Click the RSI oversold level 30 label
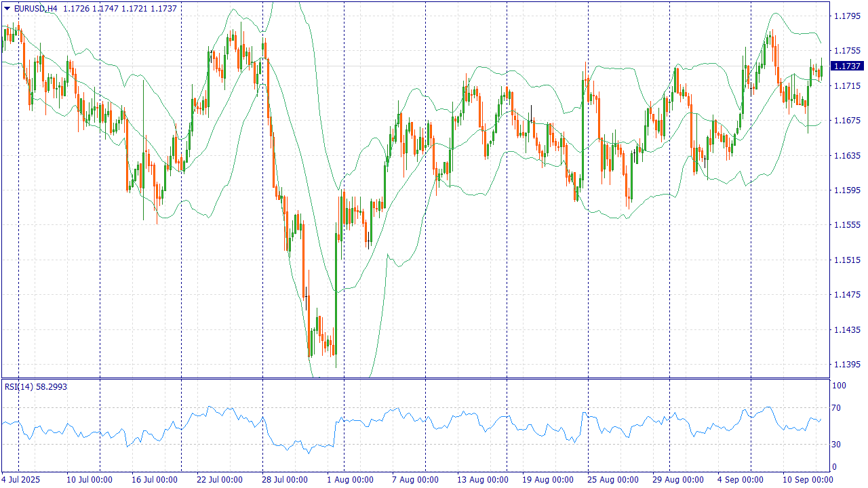This screenshot has height=488, width=868. [837, 445]
